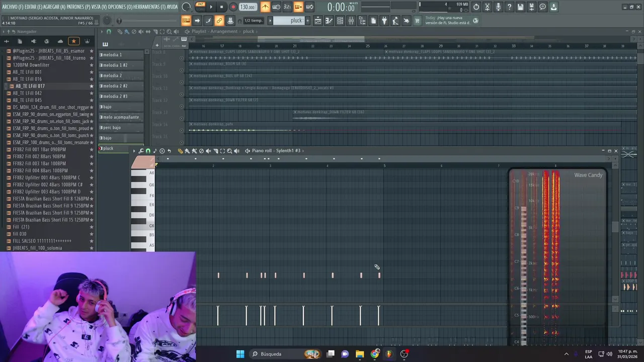Select the Delete tool in Piano roll toolbar
644x362 pixels.
(201, 151)
